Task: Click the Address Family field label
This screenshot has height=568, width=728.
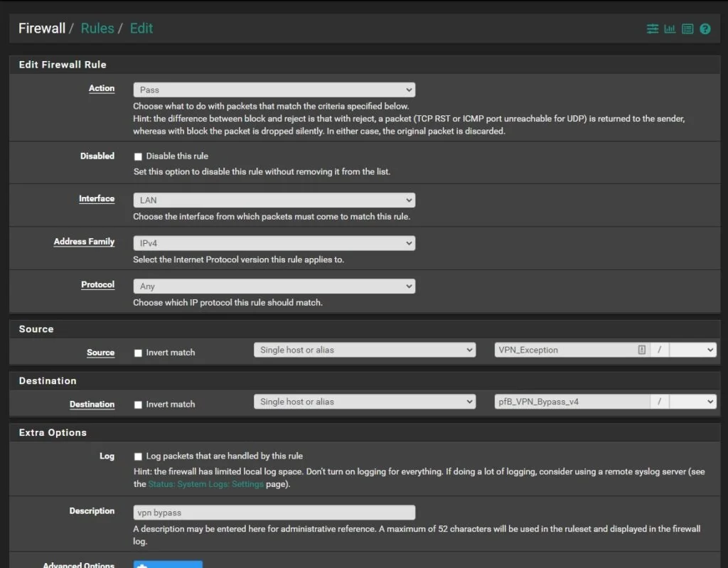Action: point(84,242)
